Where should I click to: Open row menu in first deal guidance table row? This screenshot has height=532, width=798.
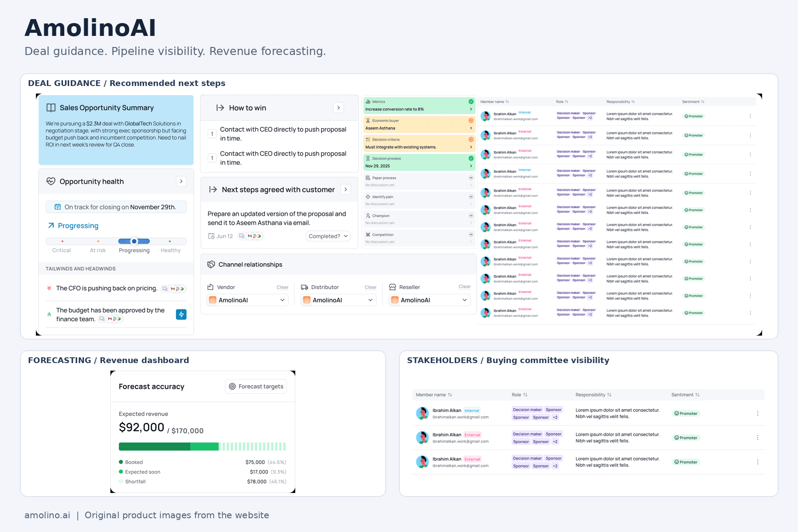pyautogui.click(x=750, y=116)
